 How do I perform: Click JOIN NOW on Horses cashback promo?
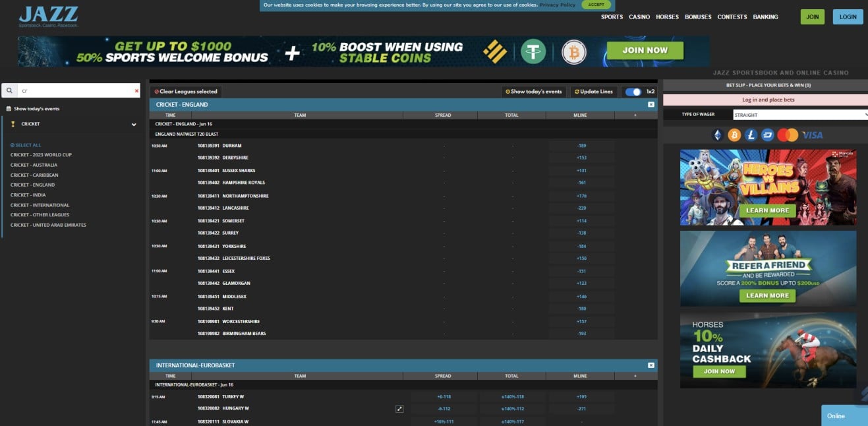pyautogui.click(x=719, y=371)
